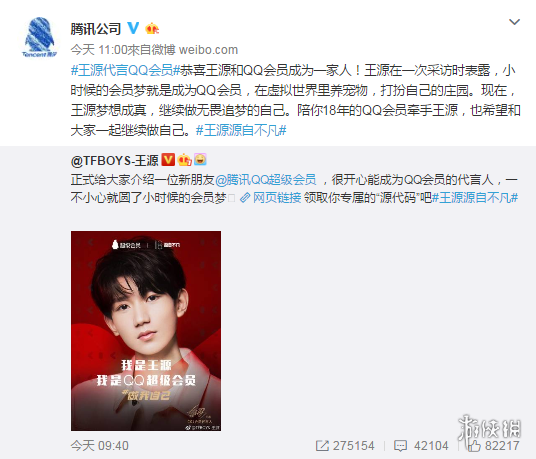Expand the post options chevron menu
Image resolution: width=536 pixels, height=459 pixels.
(x=514, y=22)
